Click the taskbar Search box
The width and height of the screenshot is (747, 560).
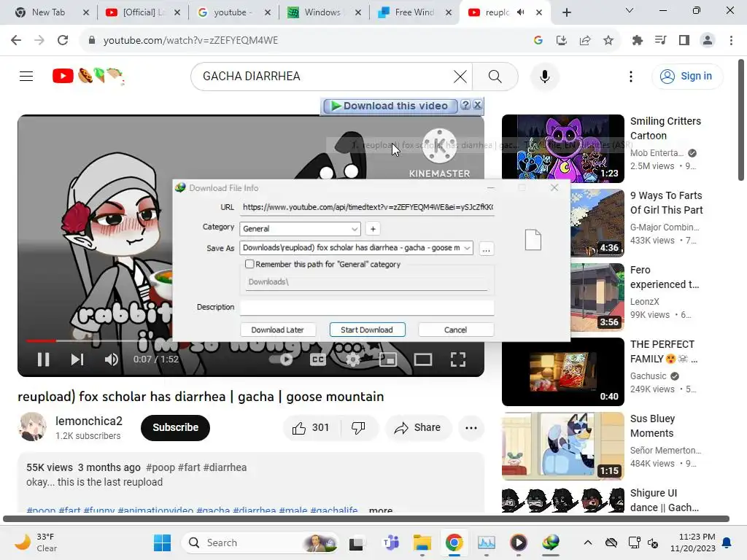tap(260, 542)
